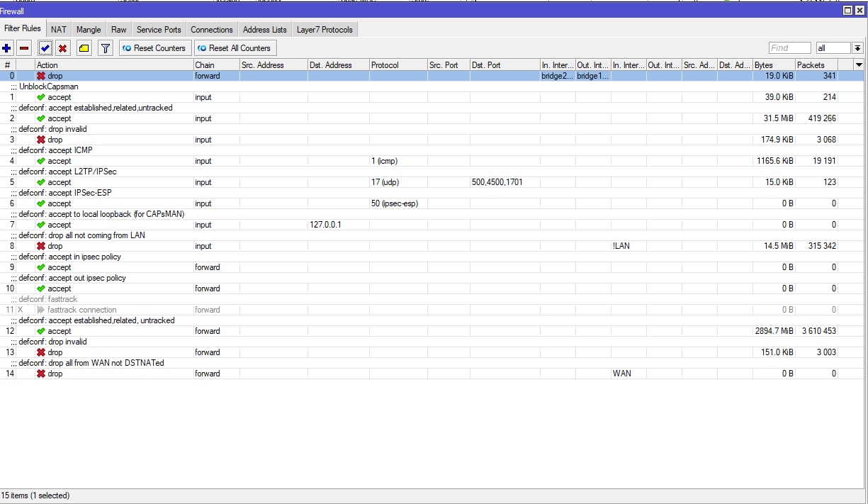
Task: Click the accept icon on ICMP rule 4
Action: tap(41, 161)
